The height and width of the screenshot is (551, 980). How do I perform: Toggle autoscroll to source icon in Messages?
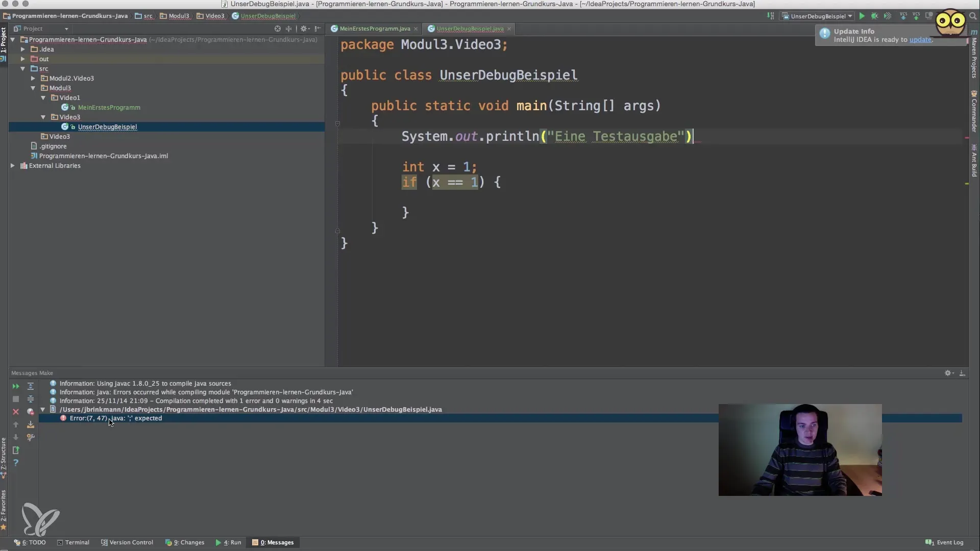[x=31, y=424]
